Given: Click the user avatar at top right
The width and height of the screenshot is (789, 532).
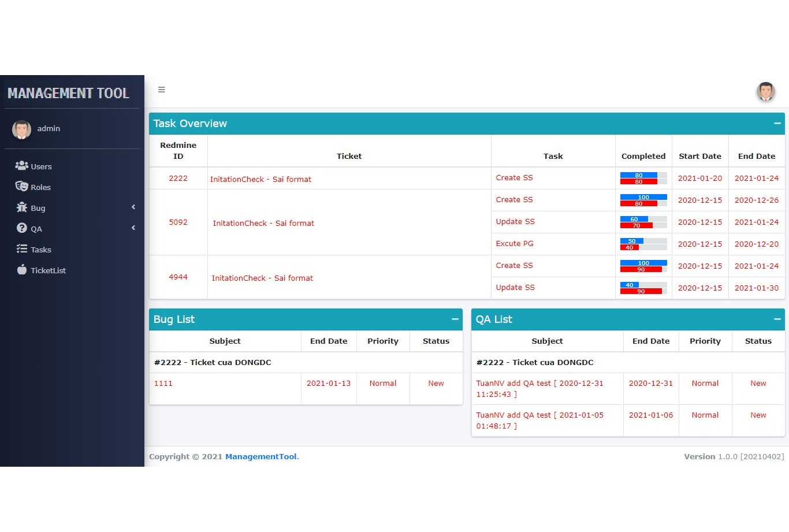Looking at the screenshot, I should point(766,91).
